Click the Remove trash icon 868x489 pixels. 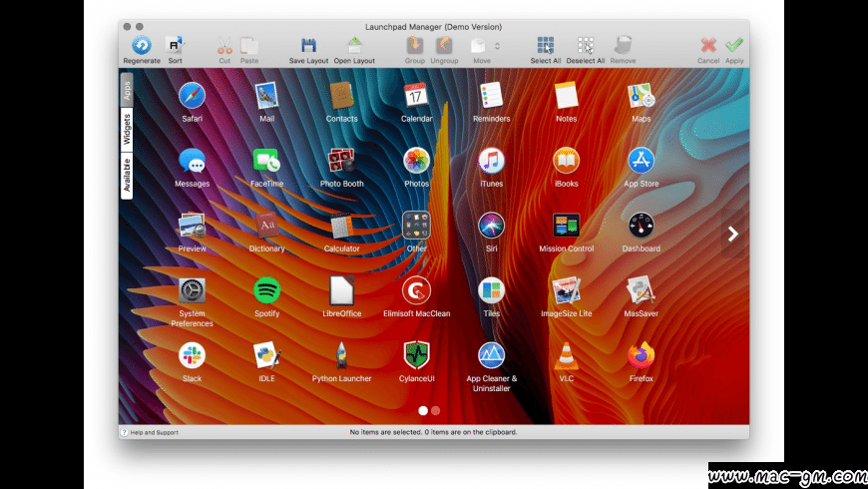point(623,46)
